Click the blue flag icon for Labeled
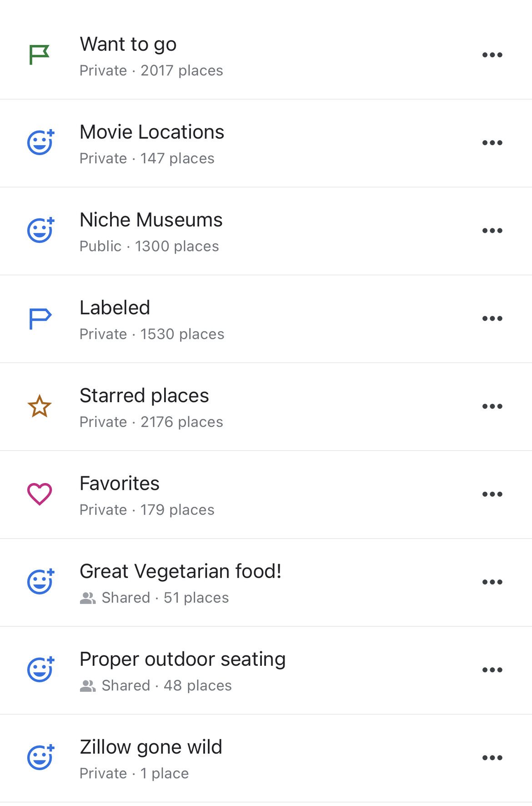 40,318
